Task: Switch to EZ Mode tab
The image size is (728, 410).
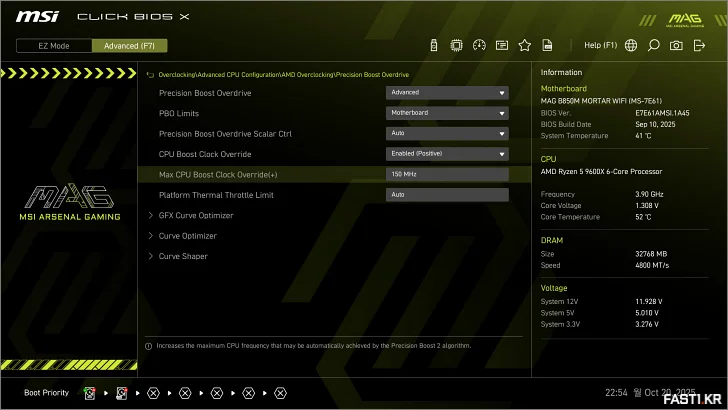Action: point(54,46)
